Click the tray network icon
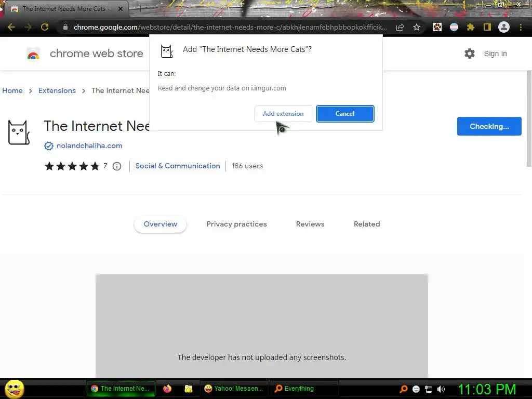 click(x=429, y=389)
